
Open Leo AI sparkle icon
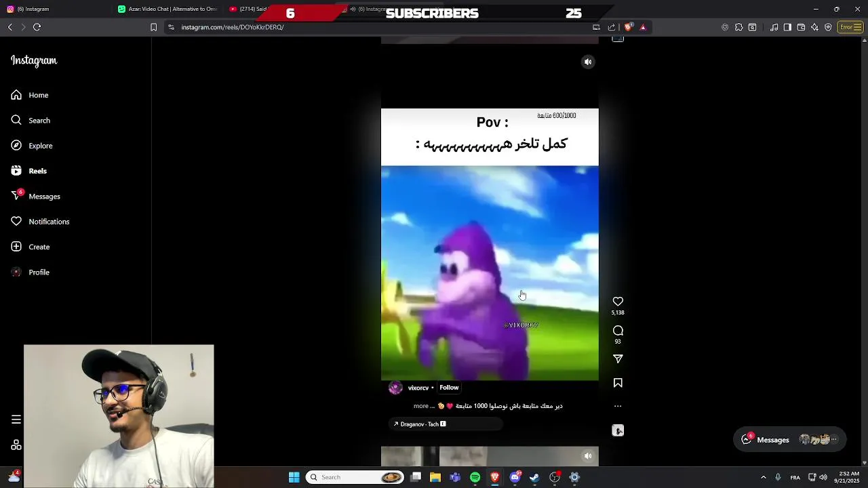coord(814,27)
